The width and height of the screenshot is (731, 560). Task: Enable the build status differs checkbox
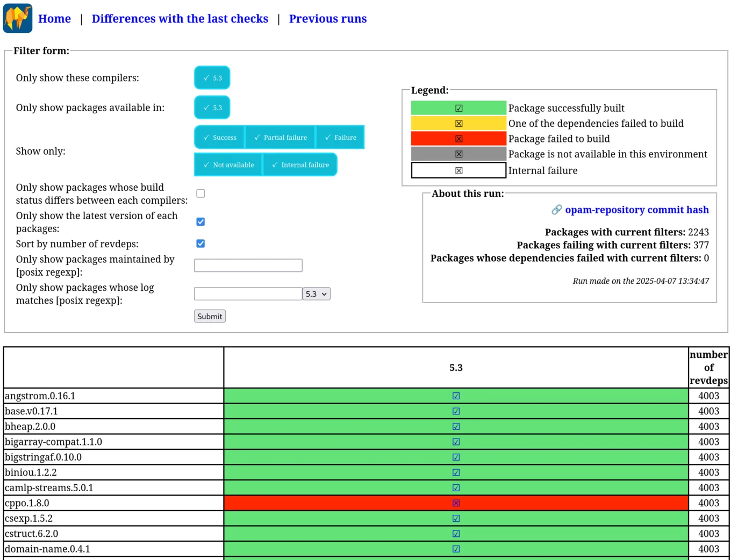(x=200, y=193)
